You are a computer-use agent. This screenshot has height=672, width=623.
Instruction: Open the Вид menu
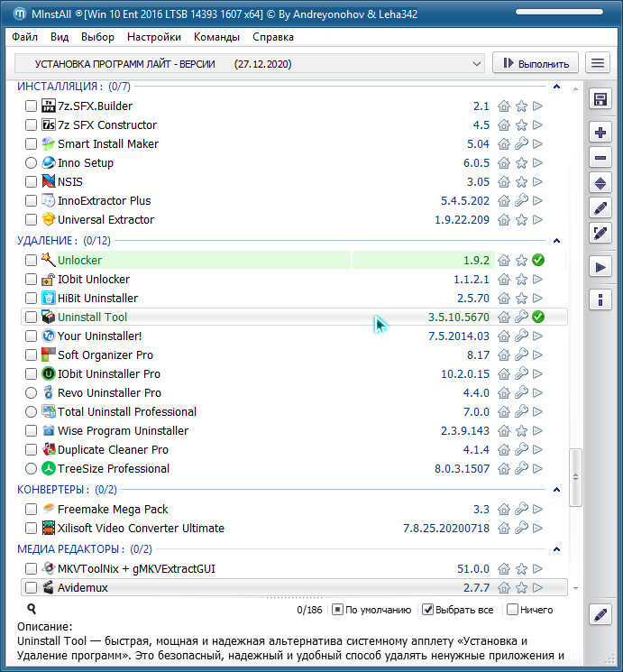60,37
